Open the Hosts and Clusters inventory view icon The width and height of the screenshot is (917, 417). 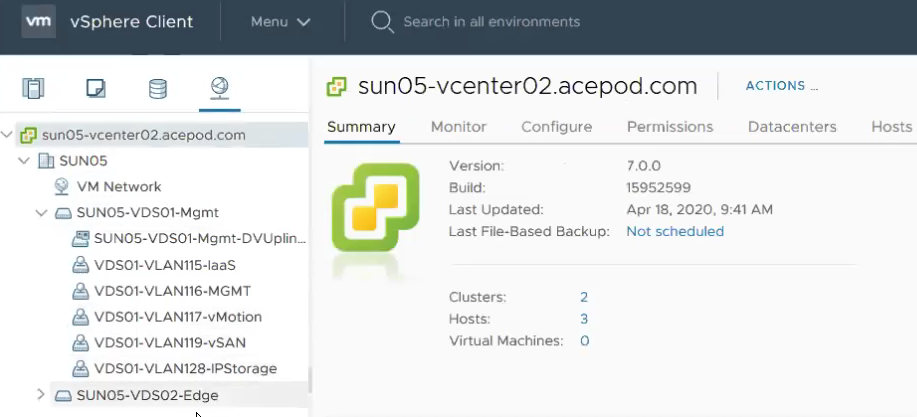point(33,88)
